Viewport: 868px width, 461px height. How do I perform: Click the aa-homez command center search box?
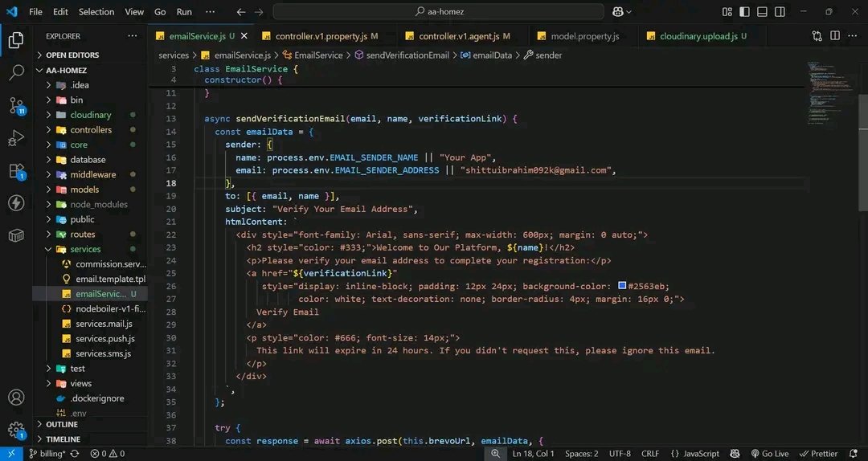coord(439,11)
